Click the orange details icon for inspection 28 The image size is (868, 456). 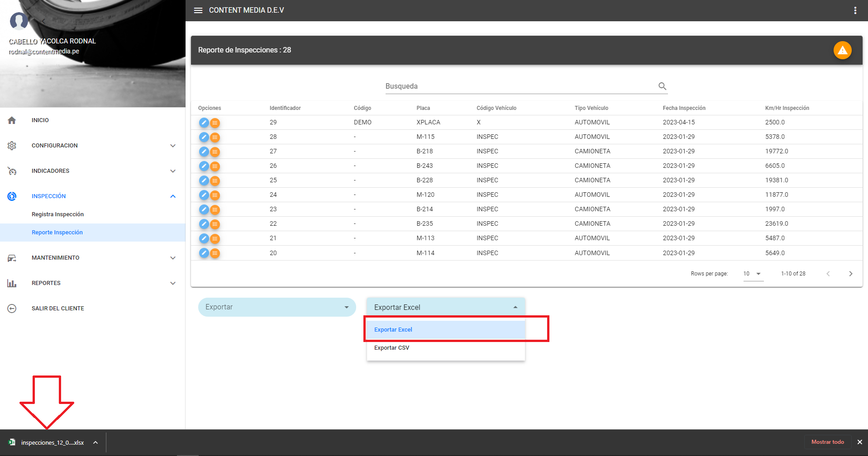click(215, 137)
